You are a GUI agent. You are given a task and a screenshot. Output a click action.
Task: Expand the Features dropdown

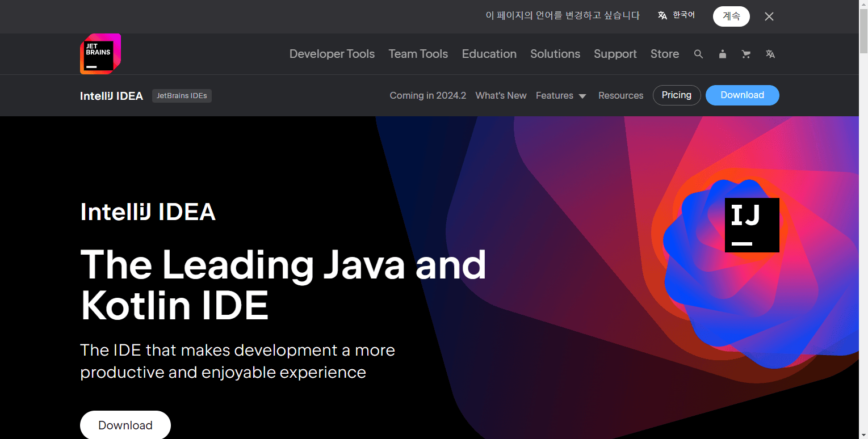pyautogui.click(x=561, y=95)
